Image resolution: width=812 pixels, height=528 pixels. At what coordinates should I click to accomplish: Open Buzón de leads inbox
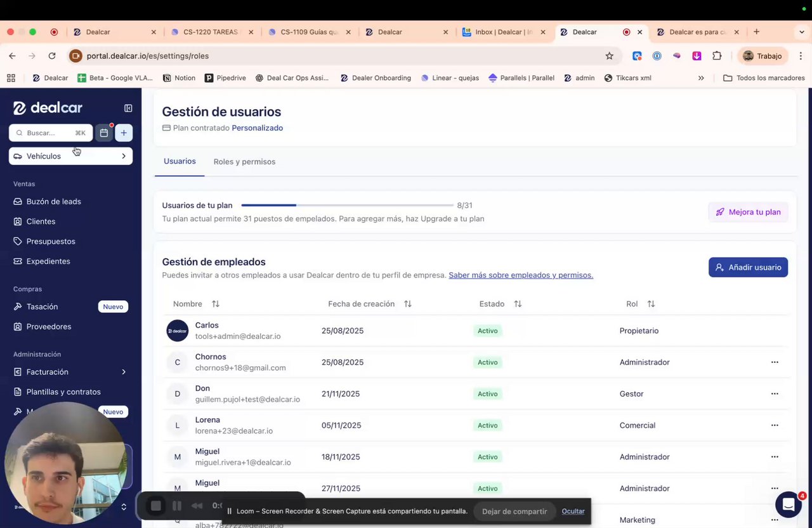(53, 201)
